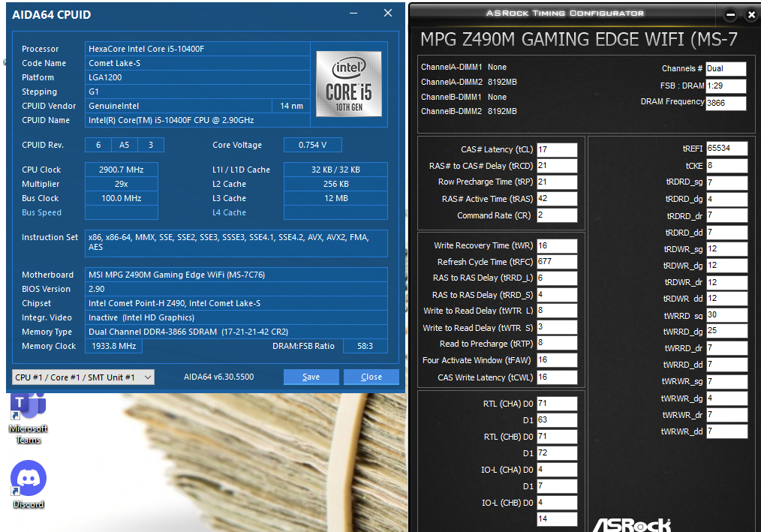Viewport: 761px width, 532px height.
Task: Click the tRDRD_dg value field
Action: click(726, 199)
